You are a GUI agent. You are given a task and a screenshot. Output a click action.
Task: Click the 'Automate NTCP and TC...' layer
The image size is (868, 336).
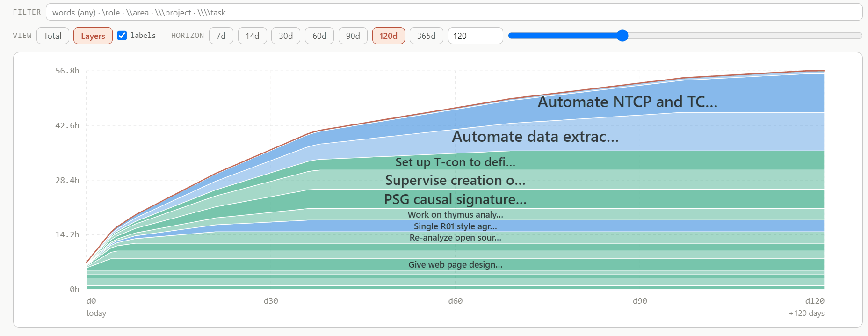coord(627,102)
